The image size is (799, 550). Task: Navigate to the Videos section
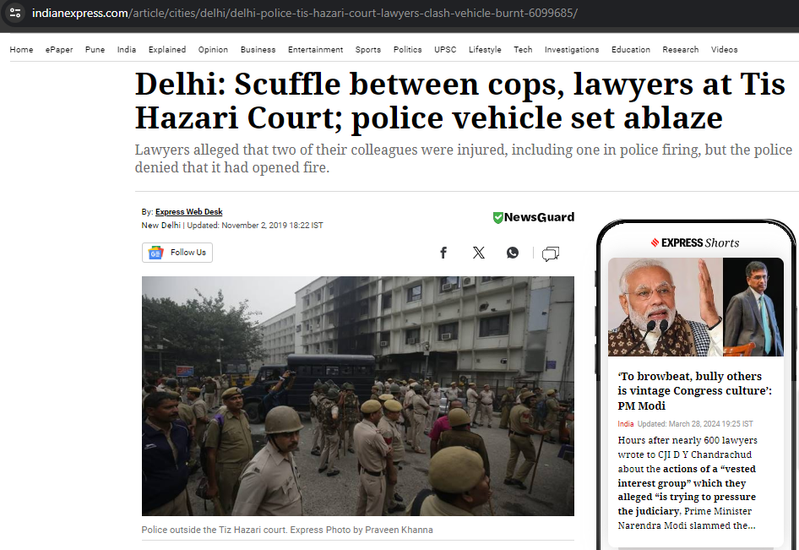(724, 49)
